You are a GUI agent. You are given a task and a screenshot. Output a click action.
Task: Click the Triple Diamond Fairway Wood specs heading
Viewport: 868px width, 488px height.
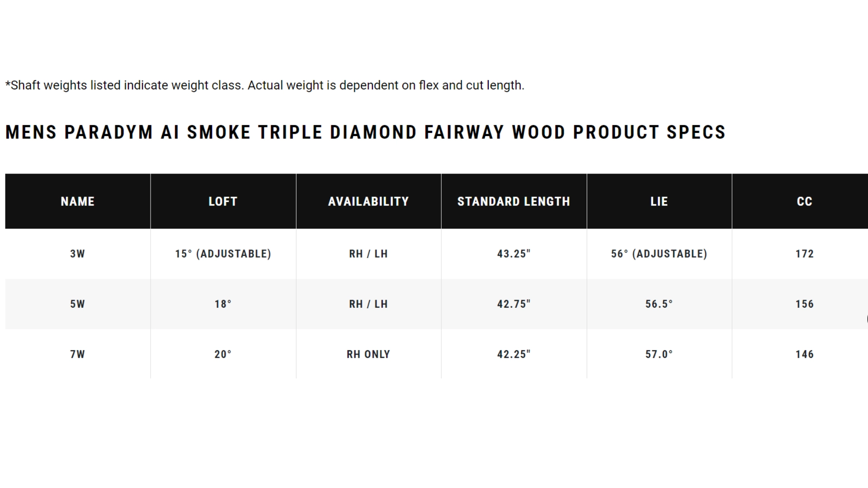point(365,132)
